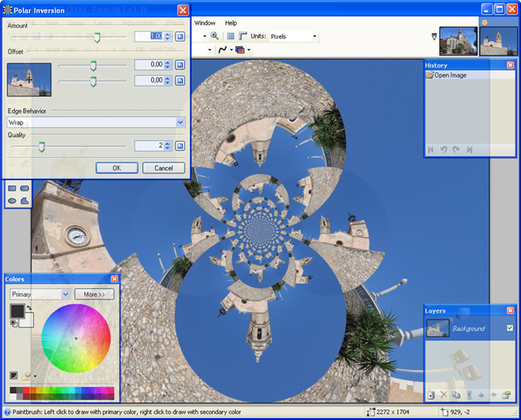521x420 pixels.
Task: Open the Units Pixels dropdown
Action: [314, 36]
